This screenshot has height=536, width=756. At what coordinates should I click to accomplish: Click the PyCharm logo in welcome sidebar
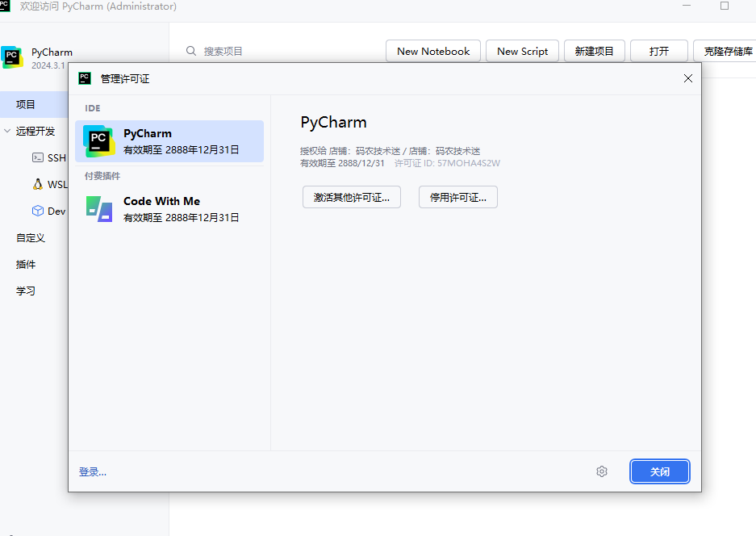click(12, 57)
